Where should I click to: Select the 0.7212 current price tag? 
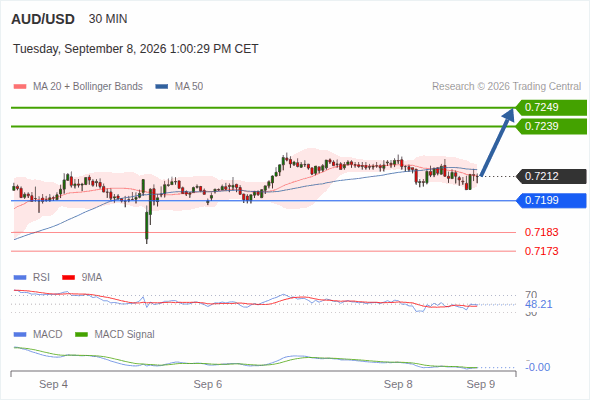551,176
